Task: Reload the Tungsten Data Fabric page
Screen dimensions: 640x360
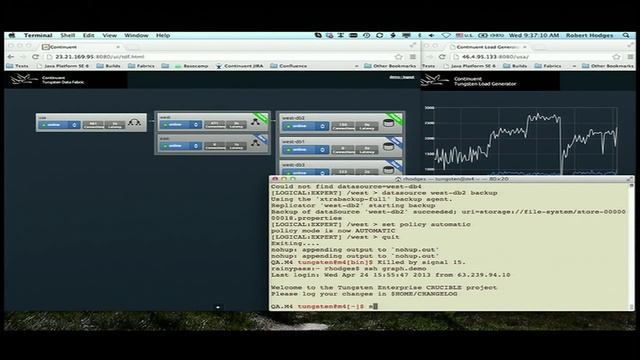Action: 36,57
